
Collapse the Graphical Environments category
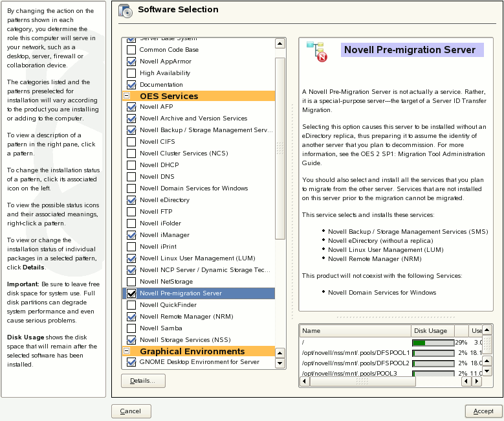[127, 351]
